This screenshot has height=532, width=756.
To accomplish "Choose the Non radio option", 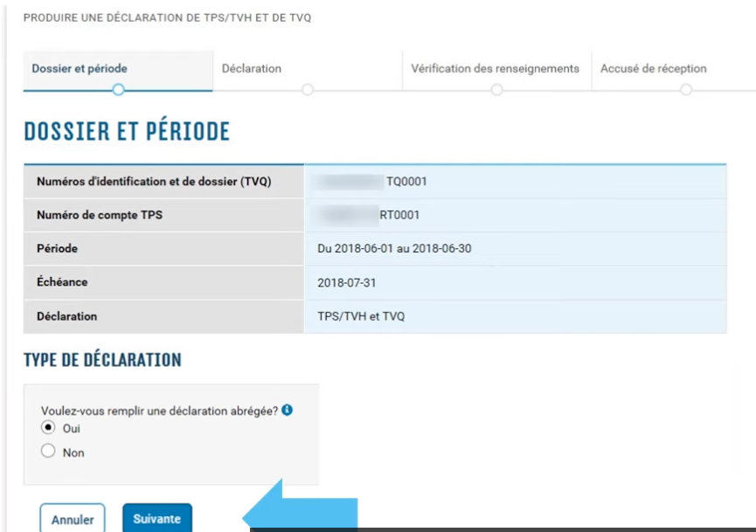I will pyautogui.click(x=48, y=453).
